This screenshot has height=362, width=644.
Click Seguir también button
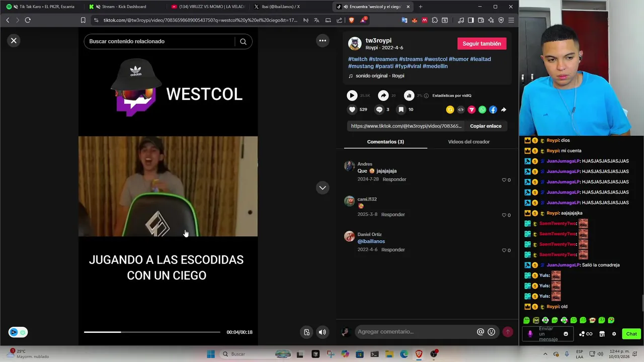click(x=481, y=44)
